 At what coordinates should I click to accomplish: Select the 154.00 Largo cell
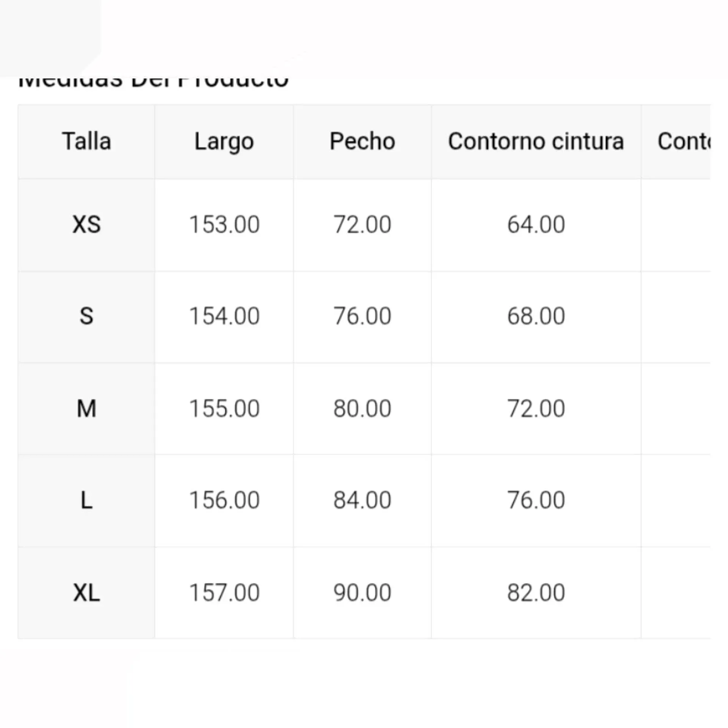[224, 316]
